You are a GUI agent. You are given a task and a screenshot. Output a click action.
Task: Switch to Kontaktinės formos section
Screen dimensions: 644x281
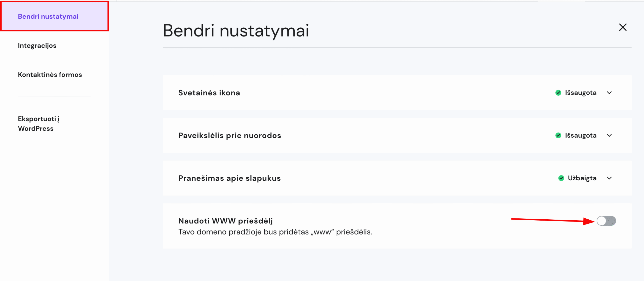click(x=50, y=74)
